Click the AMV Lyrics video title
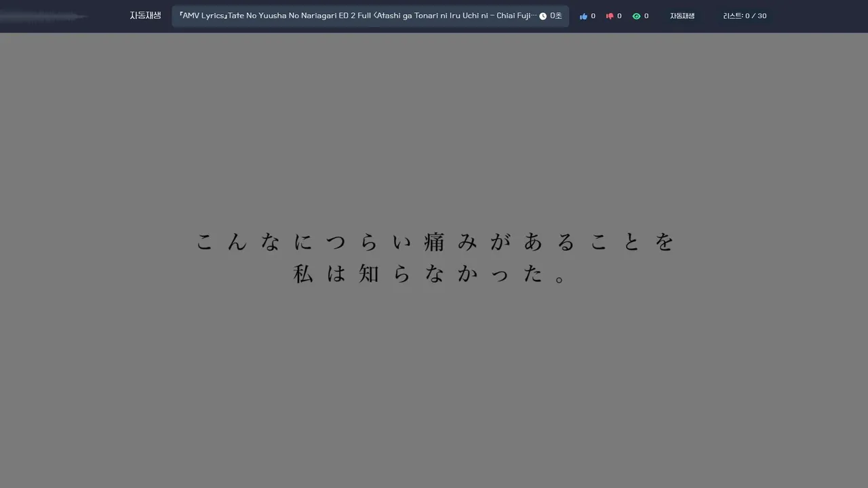This screenshot has width=868, height=488. tap(358, 16)
